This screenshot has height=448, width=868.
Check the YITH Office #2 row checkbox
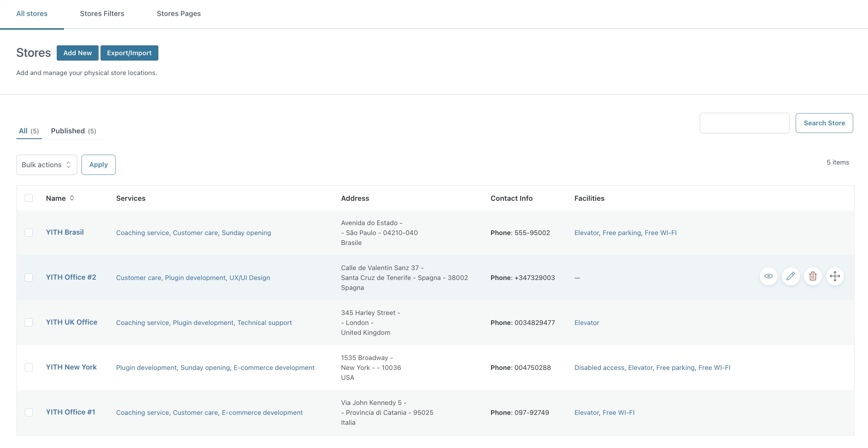coord(29,277)
